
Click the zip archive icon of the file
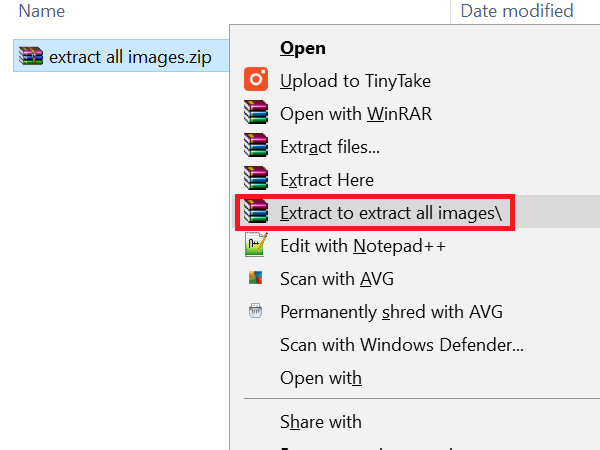tap(31, 56)
